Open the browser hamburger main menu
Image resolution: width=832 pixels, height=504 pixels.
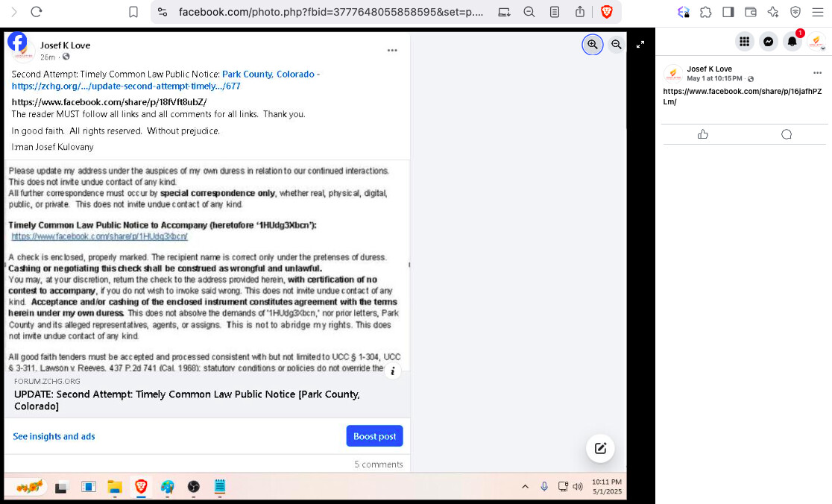pyautogui.click(x=818, y=12)
